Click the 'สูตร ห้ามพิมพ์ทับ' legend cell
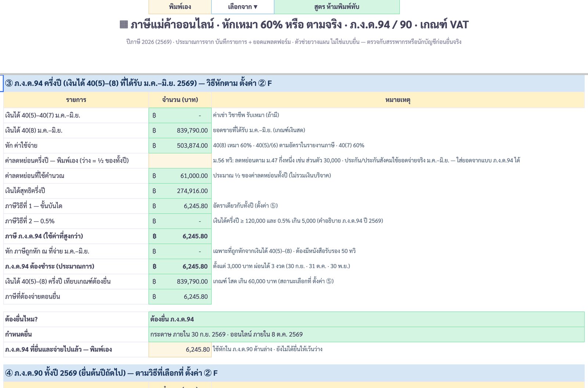Screen dimensions: 588x388 pos(337,7)
